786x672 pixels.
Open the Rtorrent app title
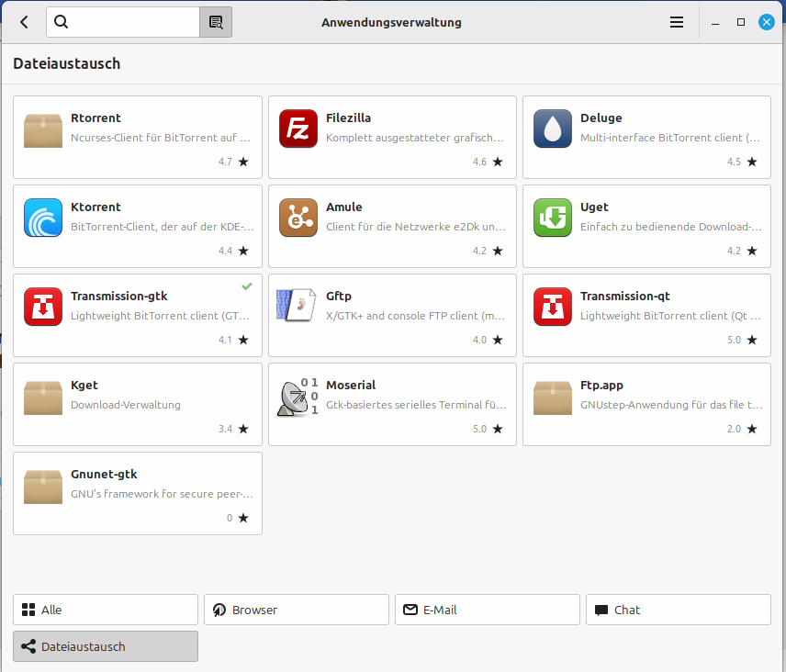click(x=95, y=118)
